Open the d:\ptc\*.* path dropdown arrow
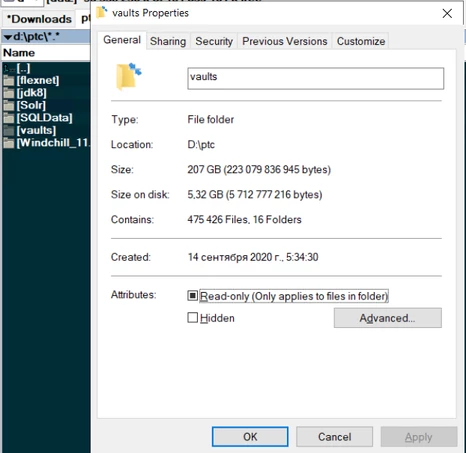The height and width of the screenshot is (453, 466). pyautogui.click(x=8, y=37)
